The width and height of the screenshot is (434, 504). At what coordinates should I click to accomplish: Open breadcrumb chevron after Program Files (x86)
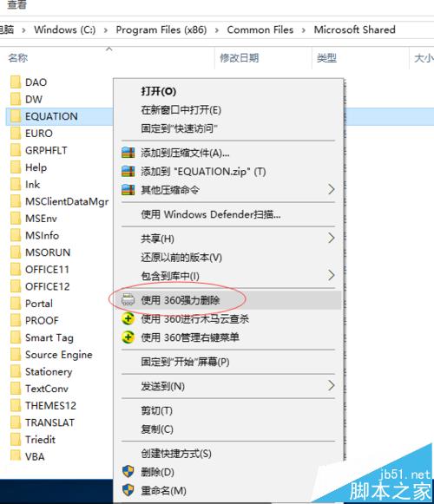pyautogui.click(x=217, y=30)
